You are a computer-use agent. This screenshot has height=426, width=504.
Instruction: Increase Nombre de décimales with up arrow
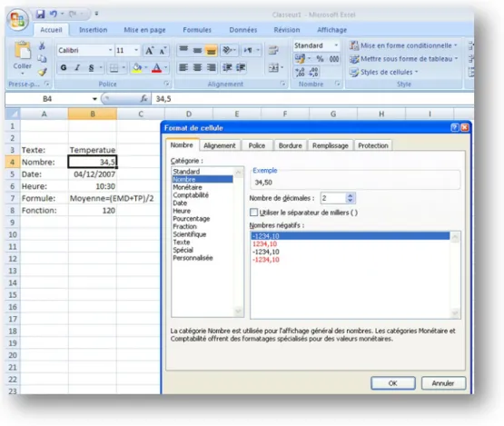click(351, 195)
